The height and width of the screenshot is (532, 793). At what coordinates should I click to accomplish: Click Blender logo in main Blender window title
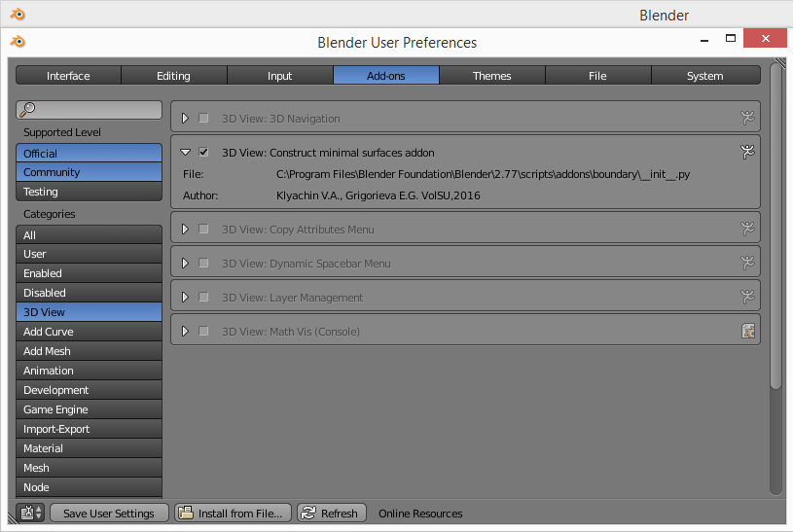coord(18,15)
